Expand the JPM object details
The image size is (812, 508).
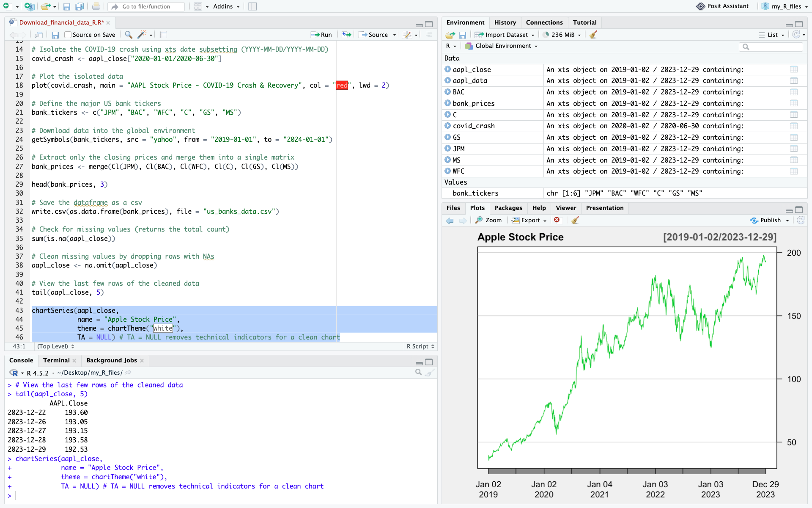[447, 149]
